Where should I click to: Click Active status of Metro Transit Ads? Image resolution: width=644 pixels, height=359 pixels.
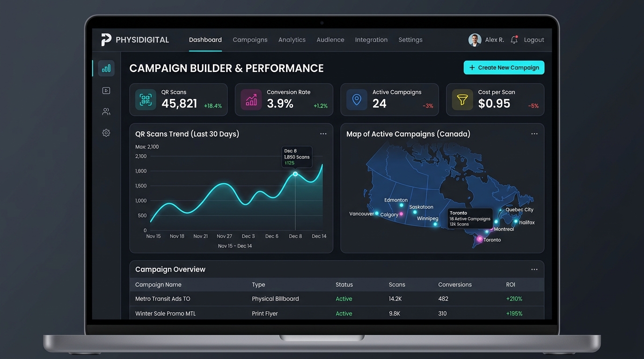(344, 299)
